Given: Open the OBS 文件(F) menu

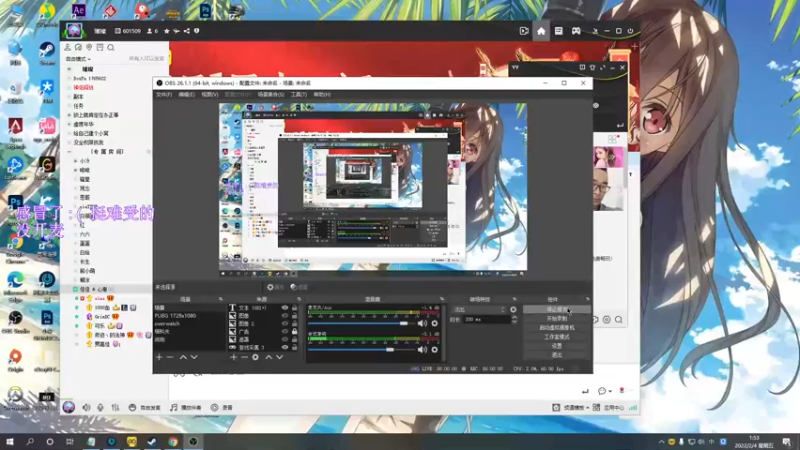Looking at the screenshot, I should pyautogui.click(x=164, y=95).
